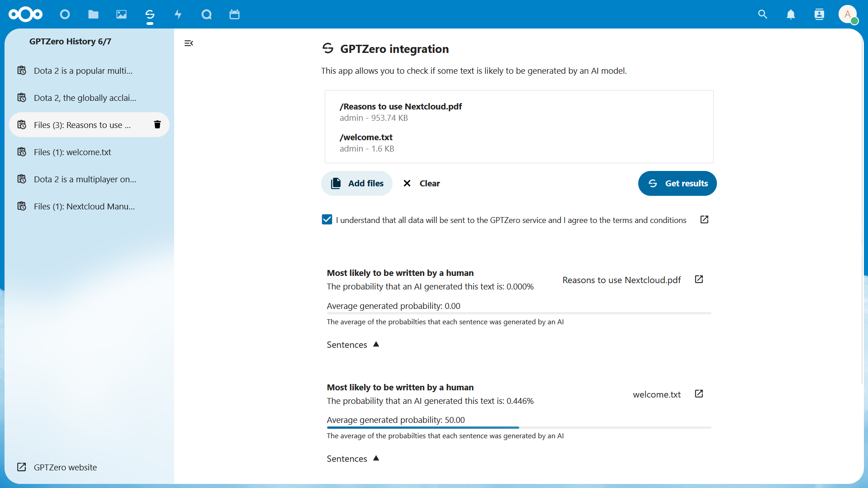Open the GPTZero app icon in top bar
Screen dimensions: 868x488
pyautogui.click(x=150, y=14)
